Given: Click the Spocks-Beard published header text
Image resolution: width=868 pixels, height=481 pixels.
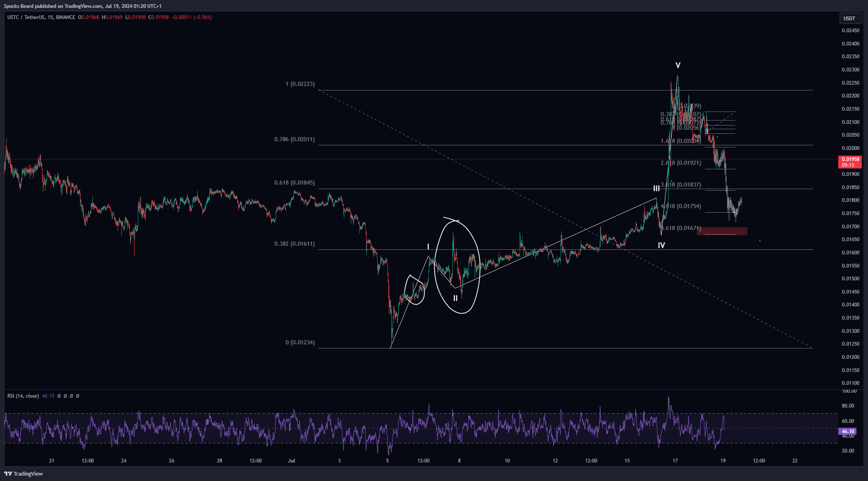Looking at the screenshot, I should click(x=83, y=6).
